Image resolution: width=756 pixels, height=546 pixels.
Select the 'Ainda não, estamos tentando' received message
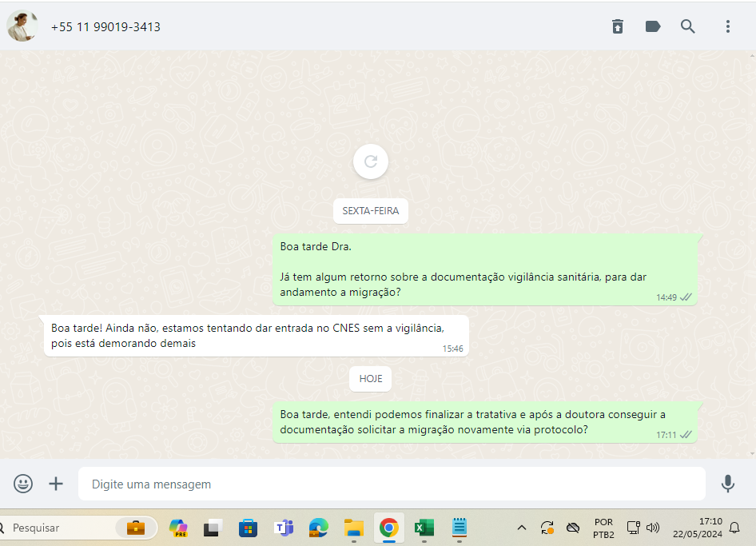[x=256, y=336]
